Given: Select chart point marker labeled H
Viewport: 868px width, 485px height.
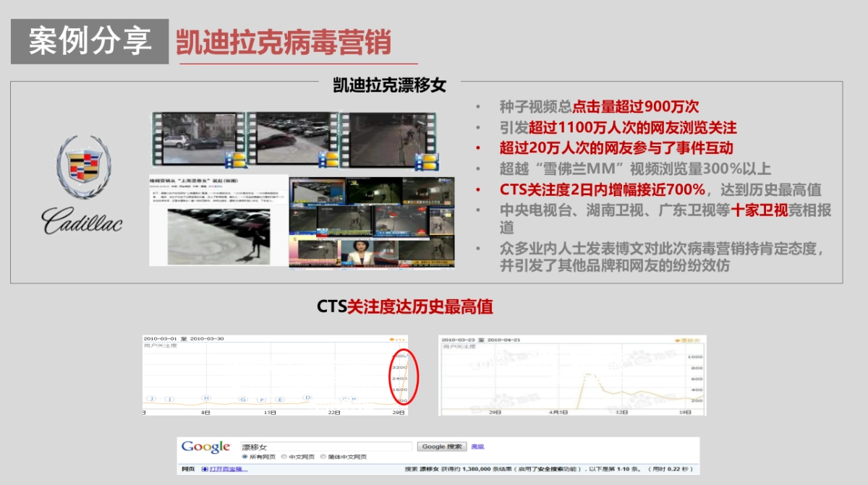Looking at the screenshot, I should 205,397.
